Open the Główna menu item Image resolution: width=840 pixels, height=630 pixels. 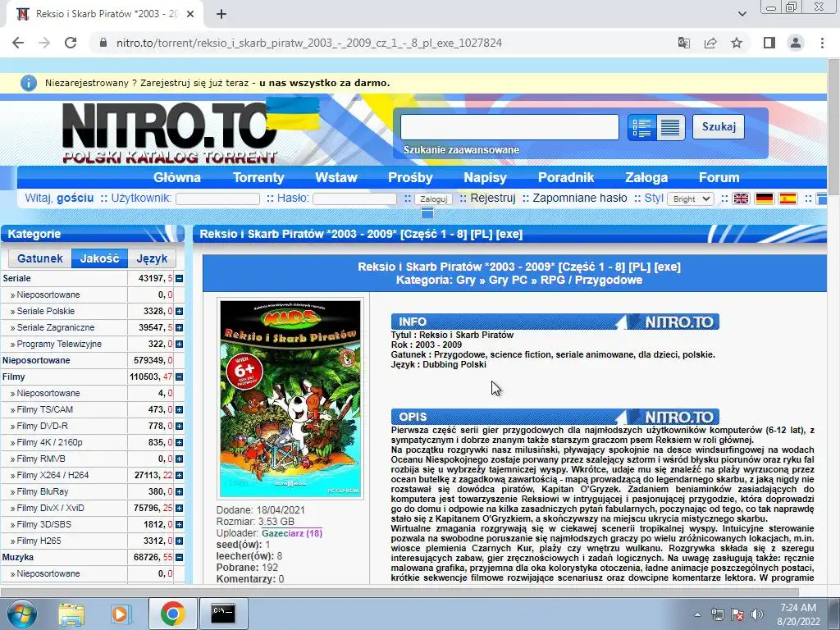(177, 177)
